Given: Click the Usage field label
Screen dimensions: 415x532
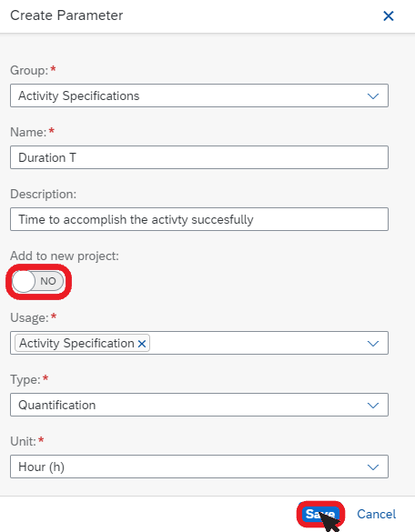Looking at the screenshot, I should (29, 318).
